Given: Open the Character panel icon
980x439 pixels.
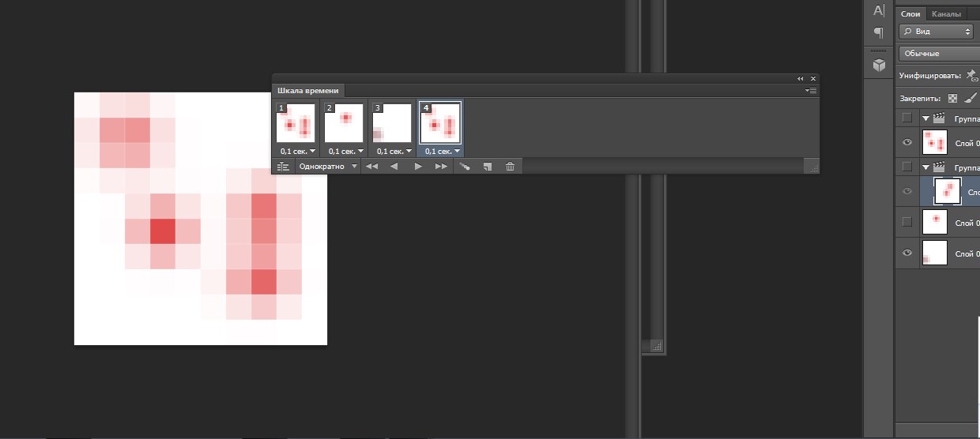Looking at the screenshot, I should [x=878, y=11].
